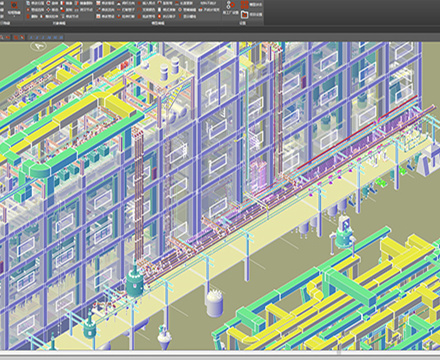Click the large orange ring icon in the ribbon
The image size is (440, 360).
(x=14, y=5)
